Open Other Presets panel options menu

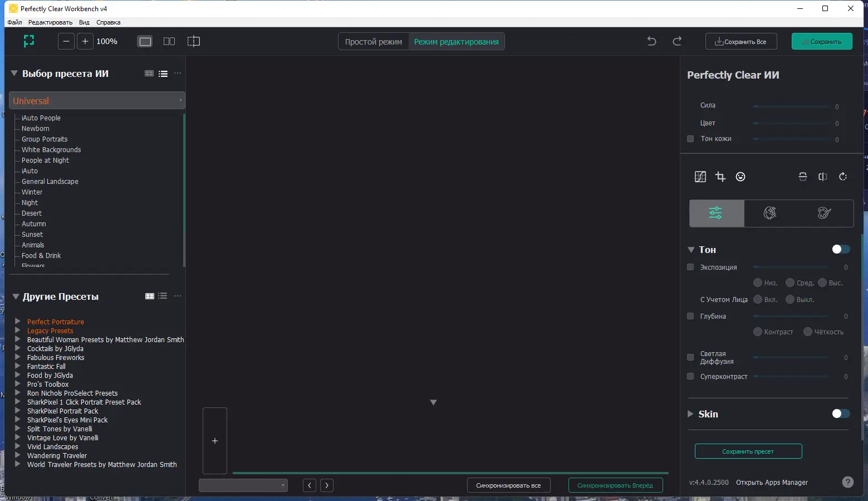(178, 296)
